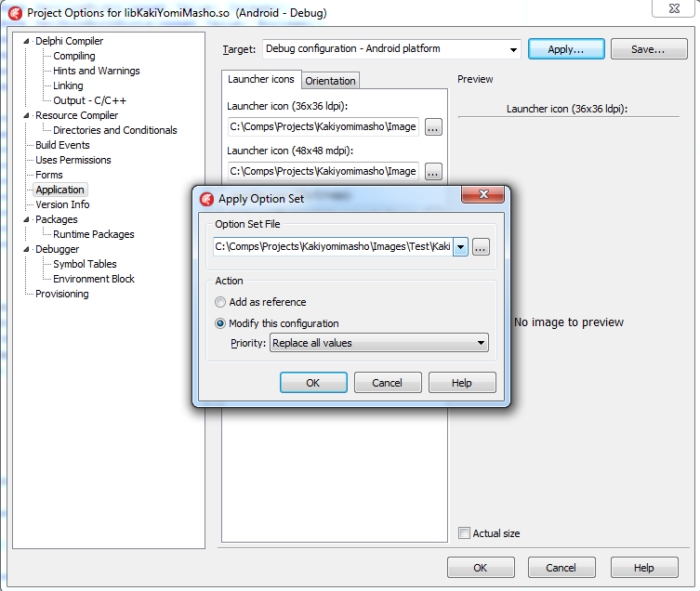700x591 pixels.
Task: Collapse the Packages tree node
Action: 26,219
